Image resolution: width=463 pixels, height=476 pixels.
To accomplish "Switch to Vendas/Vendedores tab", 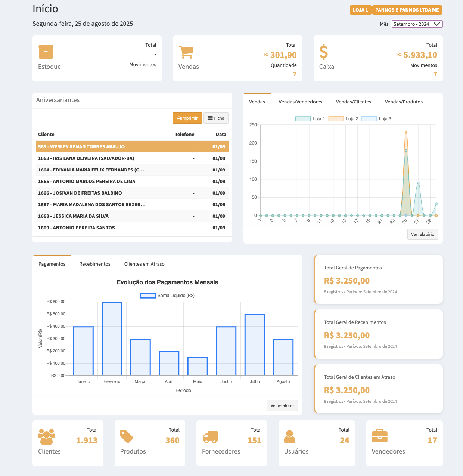I will [300, 102].
